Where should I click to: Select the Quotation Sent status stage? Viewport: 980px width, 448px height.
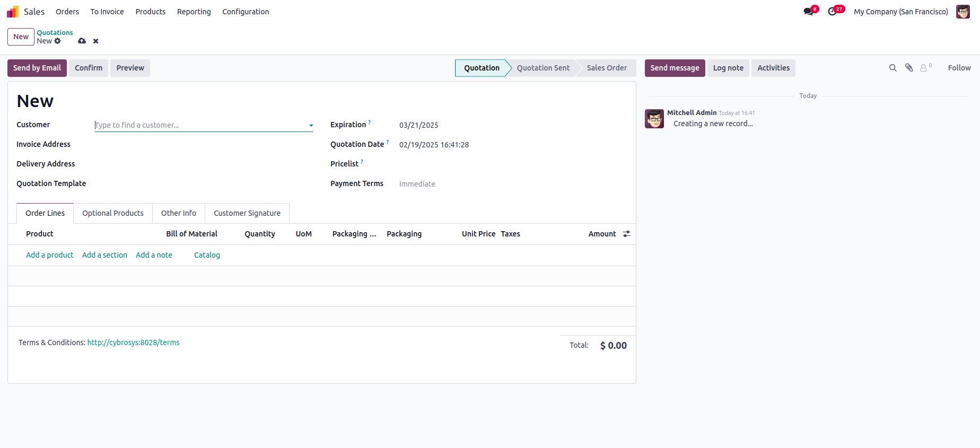tap(543, 68)
